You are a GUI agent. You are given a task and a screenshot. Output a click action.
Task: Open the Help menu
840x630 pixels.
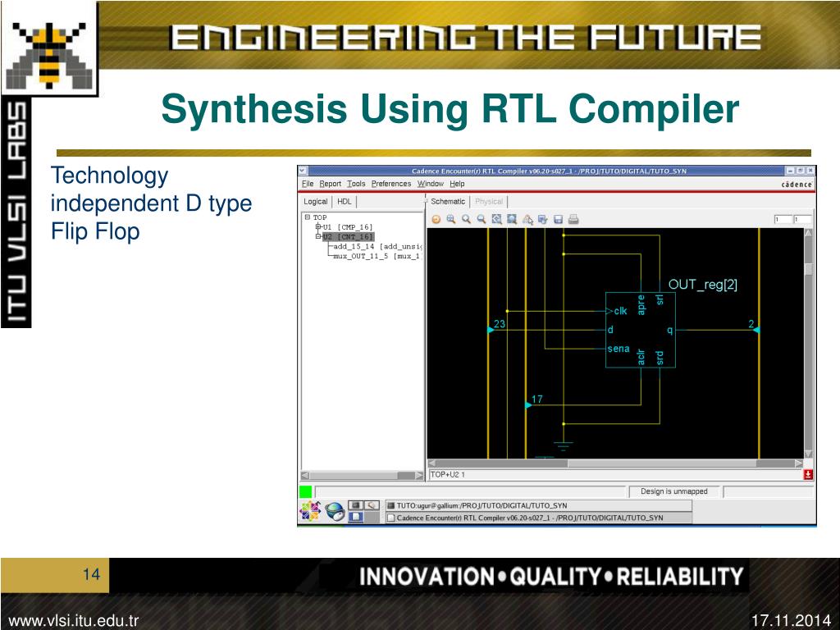(457, 184)
